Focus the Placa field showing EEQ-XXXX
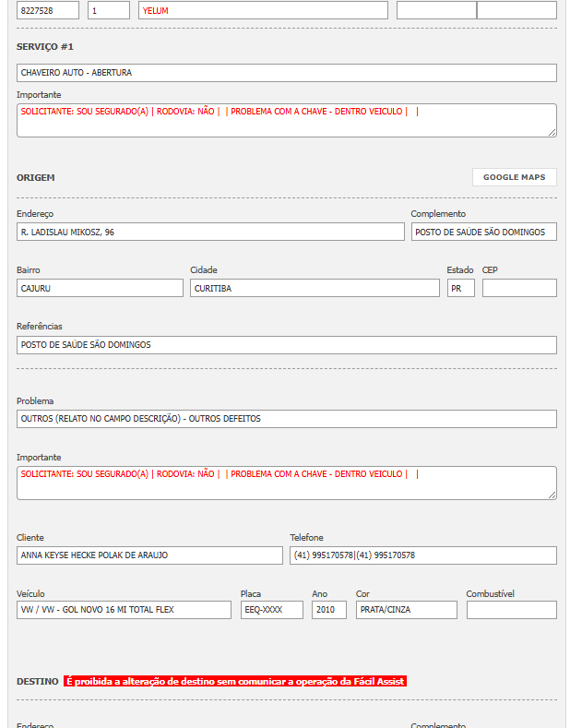Viewport: 570px width, 728px height. [271, 610]
